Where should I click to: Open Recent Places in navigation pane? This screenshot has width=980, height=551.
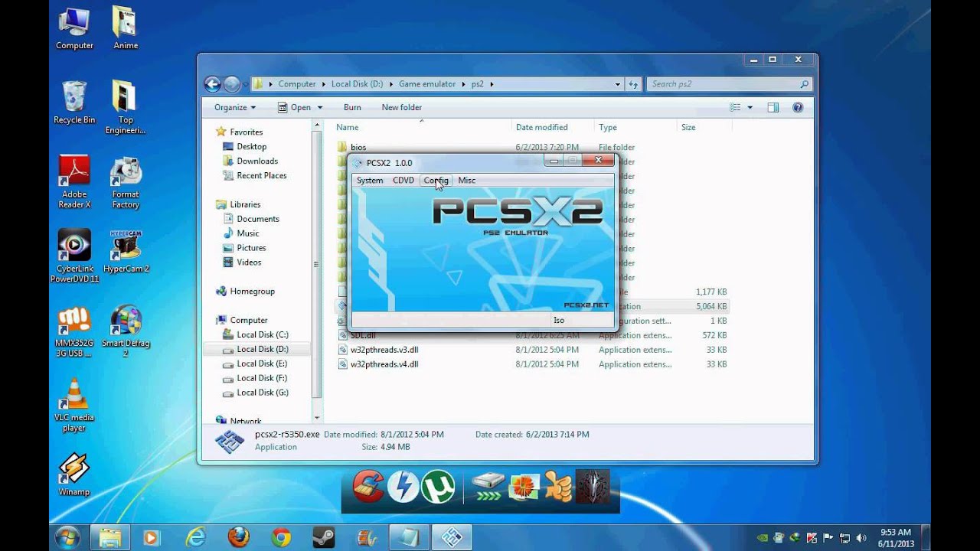click(261, 175)
